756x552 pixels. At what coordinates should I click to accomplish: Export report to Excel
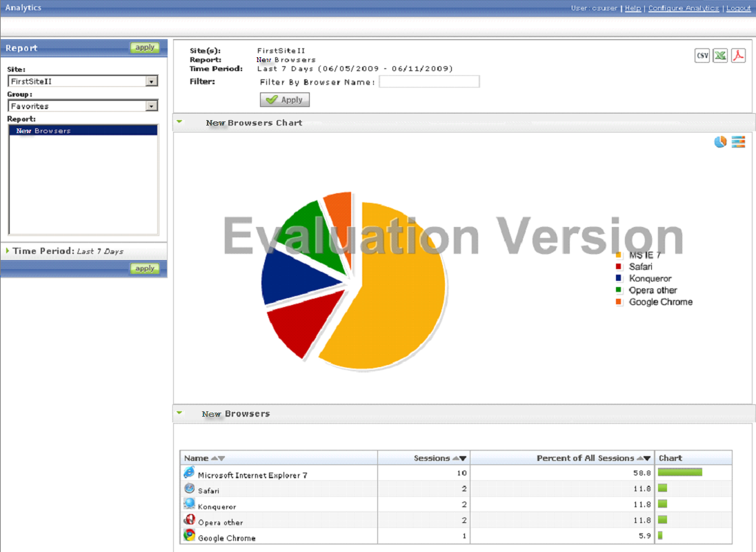tap(720, 55)
